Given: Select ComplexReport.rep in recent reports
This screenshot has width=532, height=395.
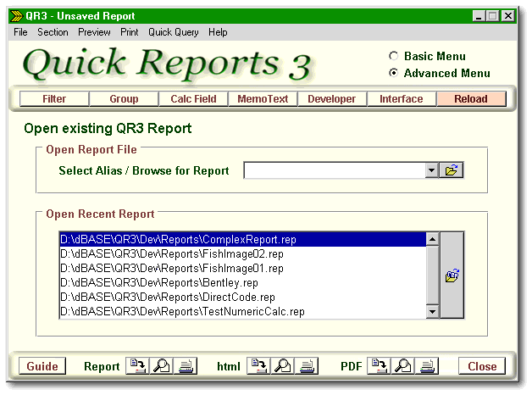Looking at the screenshot, I should 243,240.
